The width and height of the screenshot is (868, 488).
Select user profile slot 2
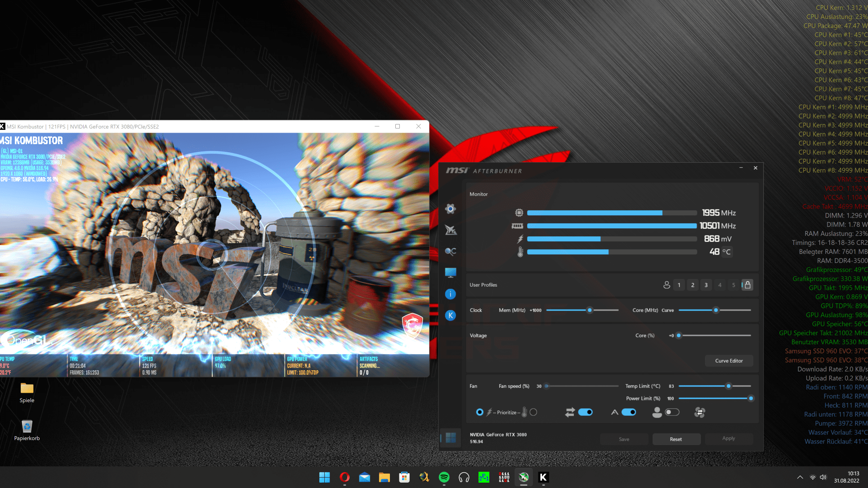693,285
